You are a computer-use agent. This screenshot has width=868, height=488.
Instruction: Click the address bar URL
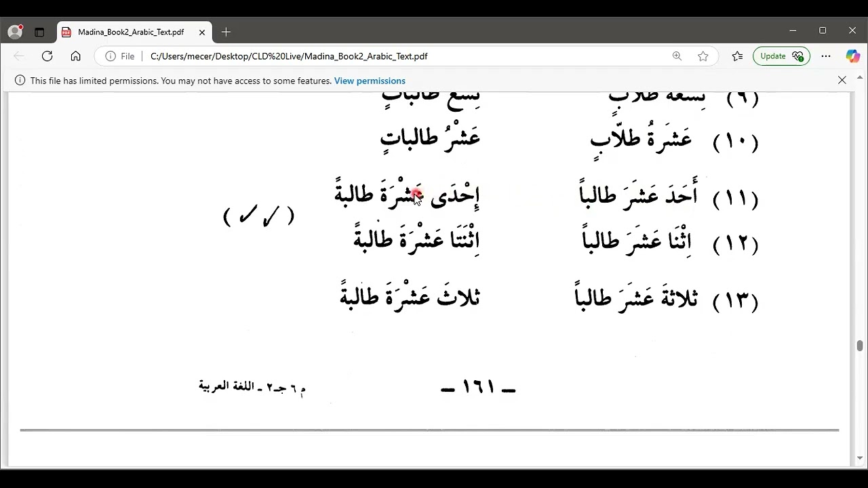(289, 56)
